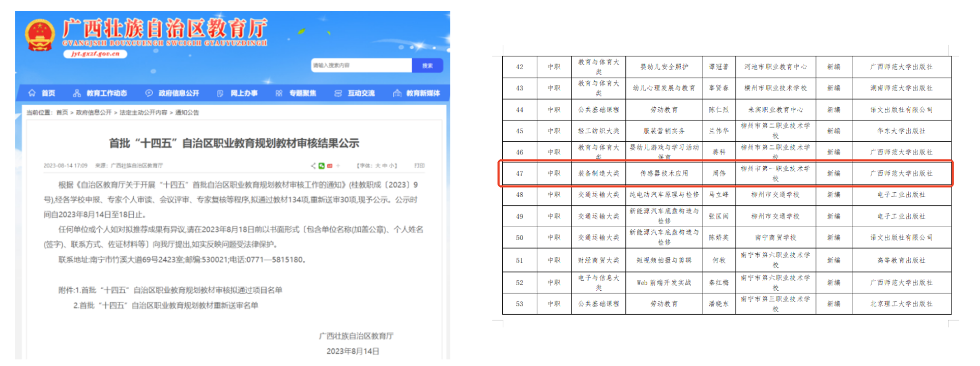Click the cell 南宁商贸学校
This screenshot has width=980, height=366.
click(775, 238)
